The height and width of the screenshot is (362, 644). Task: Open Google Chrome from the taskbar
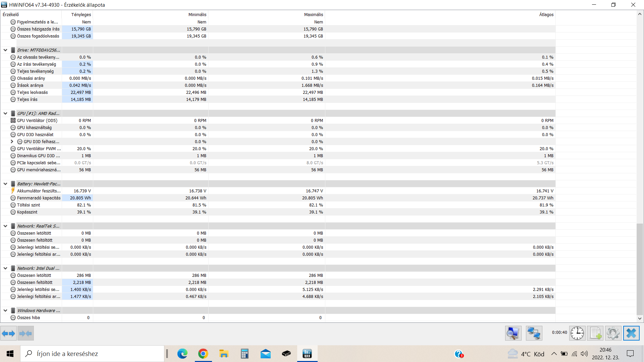(203, 354)
